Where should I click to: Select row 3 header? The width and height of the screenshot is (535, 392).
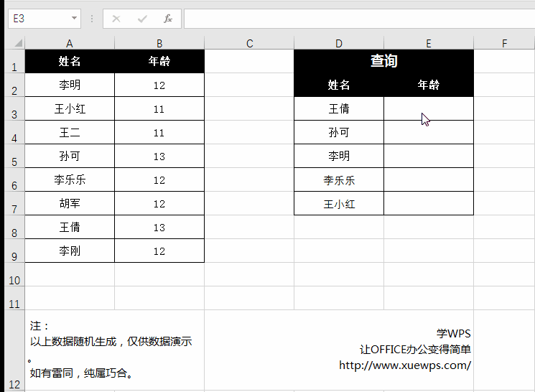[x=14, y=108]
